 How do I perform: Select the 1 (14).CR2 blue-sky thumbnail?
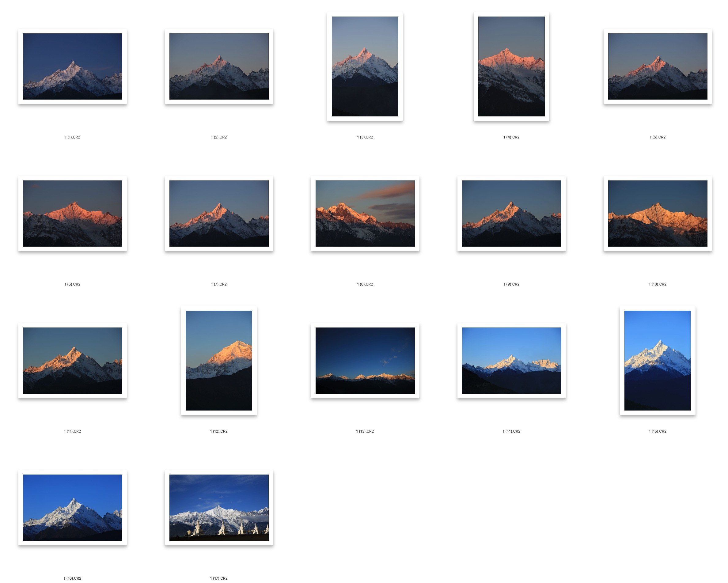[x=511, y=360]
